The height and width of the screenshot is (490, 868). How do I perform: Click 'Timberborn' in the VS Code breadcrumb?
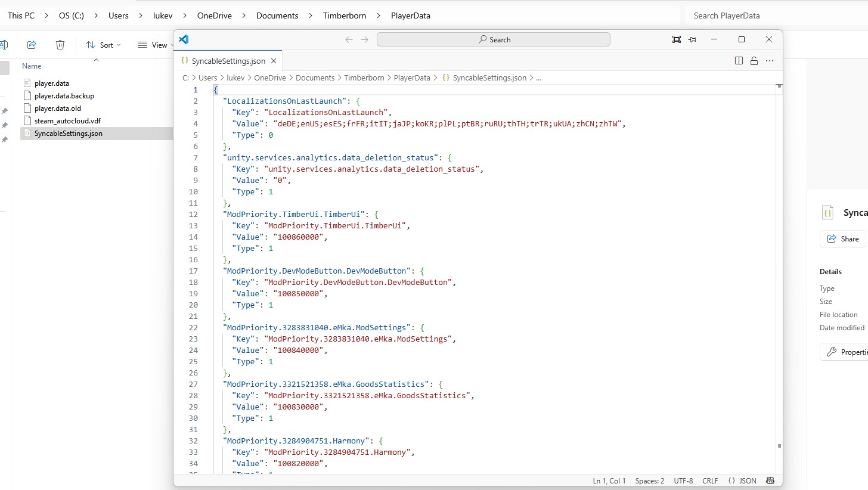[x=364, y=77]
